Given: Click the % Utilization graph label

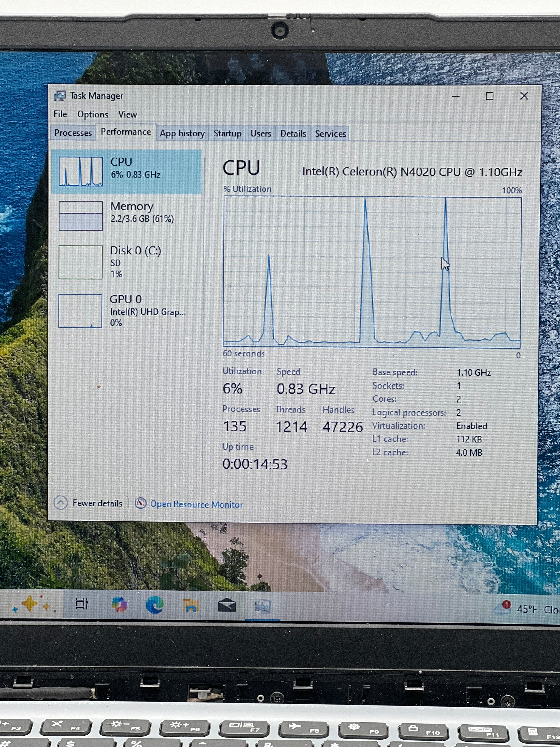Looking at the screenshot, I should tap(247, 189).
